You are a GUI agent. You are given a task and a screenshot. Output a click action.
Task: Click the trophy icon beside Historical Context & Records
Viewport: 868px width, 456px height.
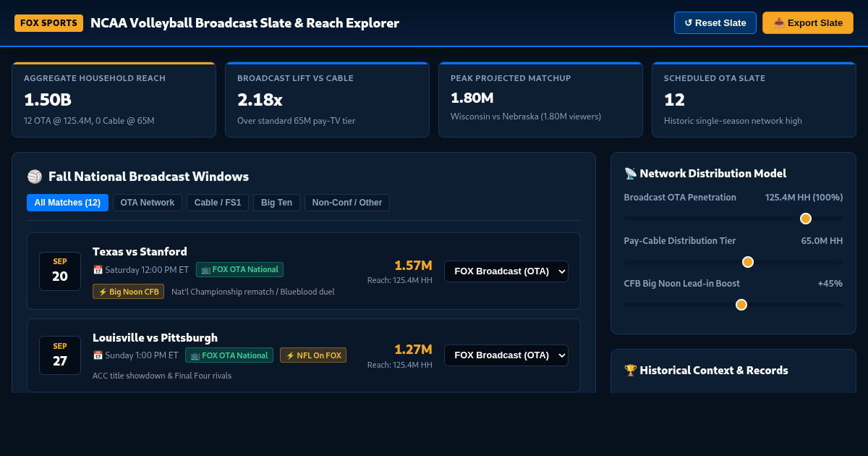click(x=631, y=371)
